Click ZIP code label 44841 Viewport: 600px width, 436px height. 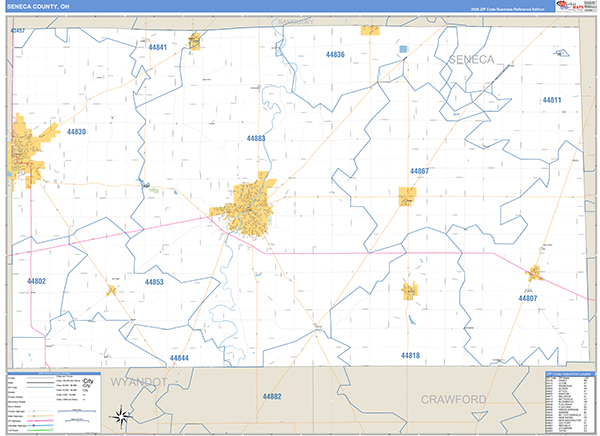(x=157, y=47)
